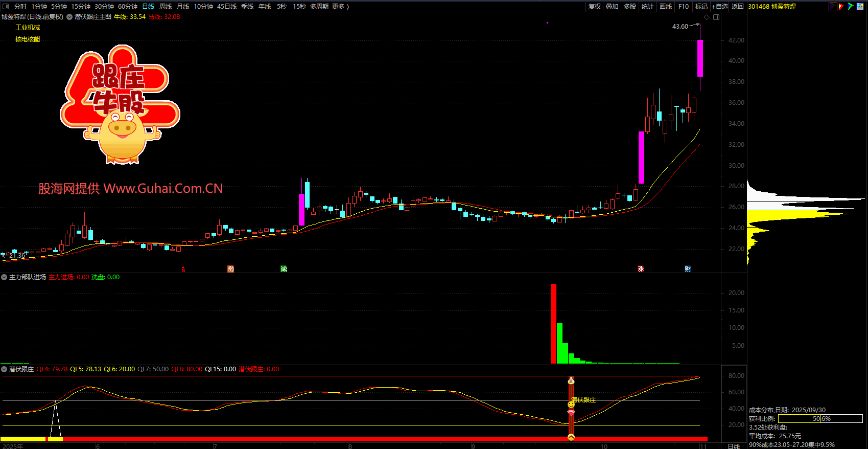
Task: Click the +自选 add to watchlist button
Action: coord(720,7)
